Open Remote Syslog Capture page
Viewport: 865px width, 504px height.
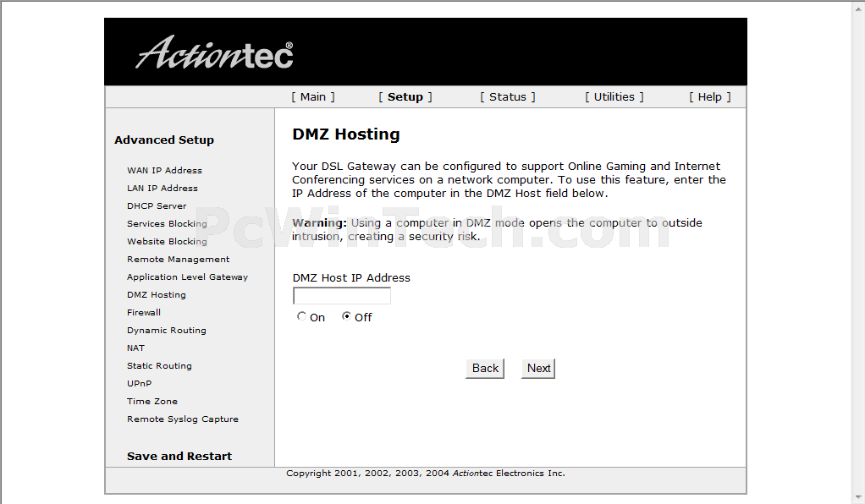click(x=183, y=419)
